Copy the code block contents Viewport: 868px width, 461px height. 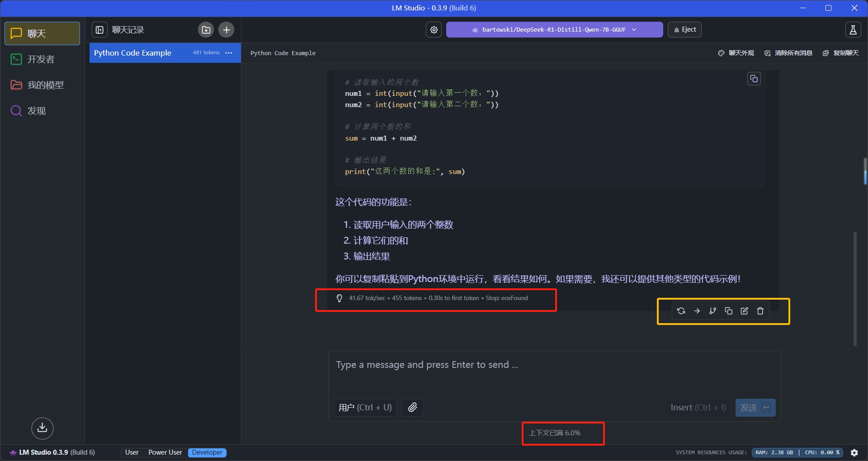tap(754, 79)
